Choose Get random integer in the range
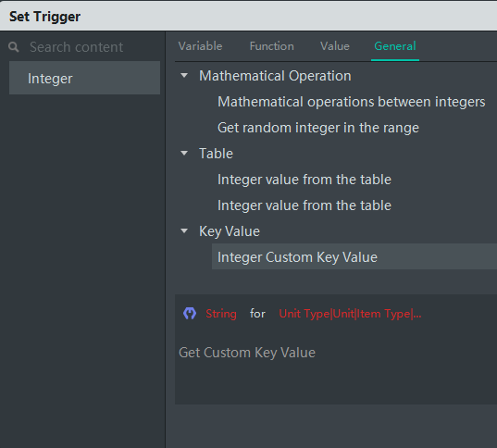The width and height of the screenshot is (497, 448). 318,128
